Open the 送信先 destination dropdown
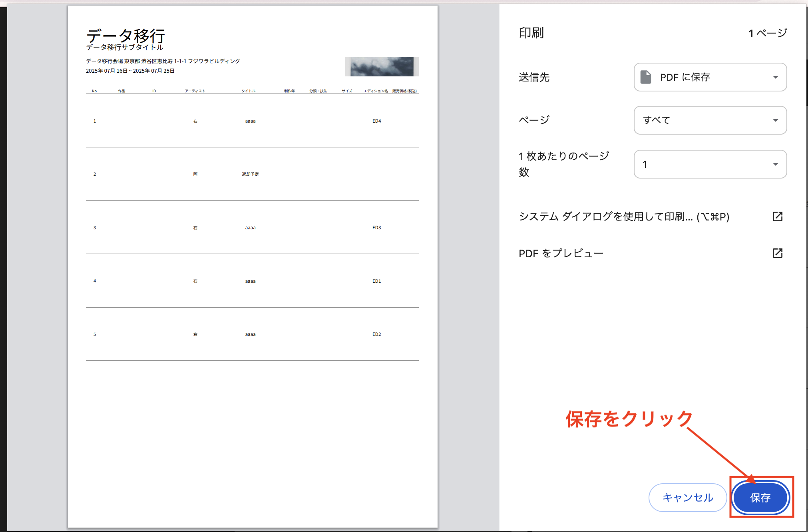 (x=710, y=77)
